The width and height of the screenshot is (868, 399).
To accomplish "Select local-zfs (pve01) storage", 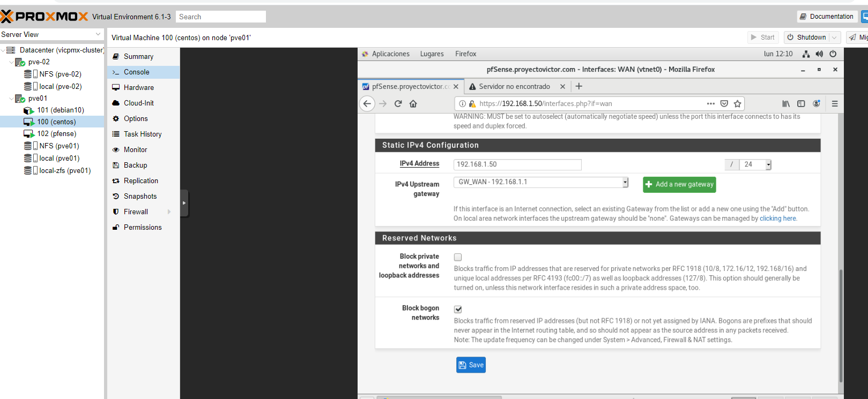I will tap(65, 171).
